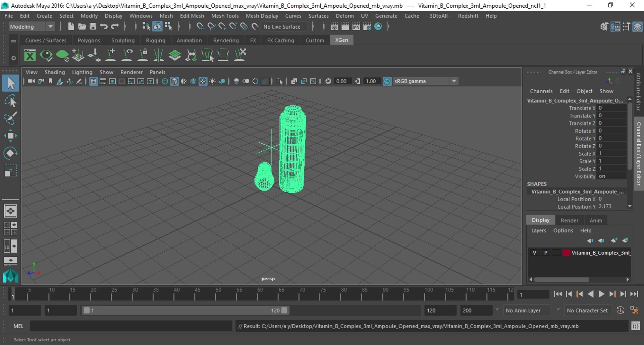Toggle the sRGB gamma color management button
The image size is (644, 345).
(387, 81)
